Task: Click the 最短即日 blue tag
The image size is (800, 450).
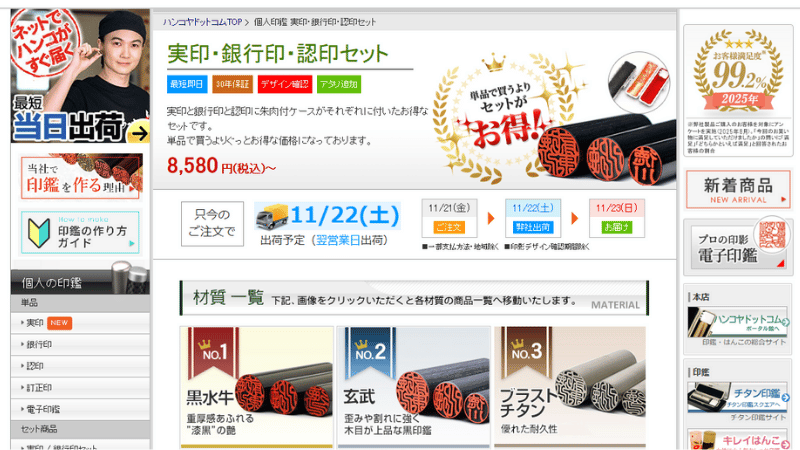Action: (x=187, y=84)
